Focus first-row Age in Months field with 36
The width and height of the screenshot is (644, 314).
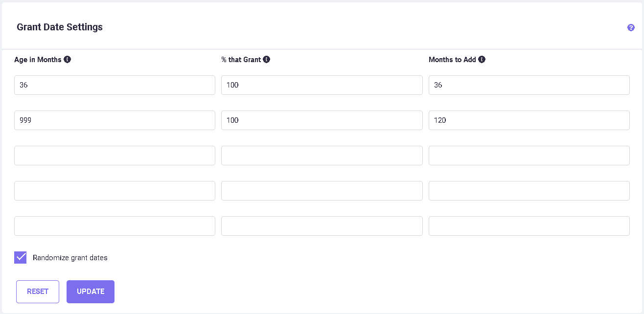pyautogui.click(x=115, y=85)
